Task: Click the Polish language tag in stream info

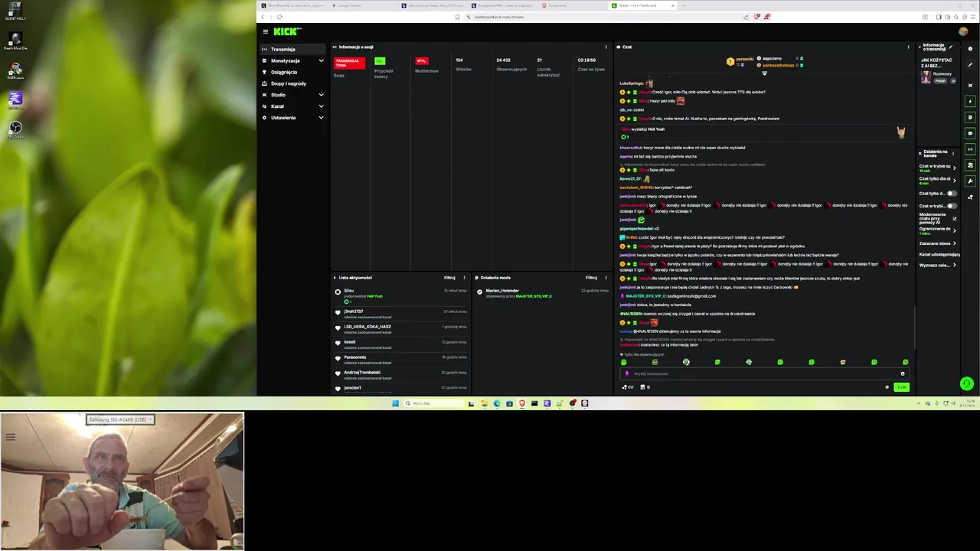Action: (x=940, y=81)
